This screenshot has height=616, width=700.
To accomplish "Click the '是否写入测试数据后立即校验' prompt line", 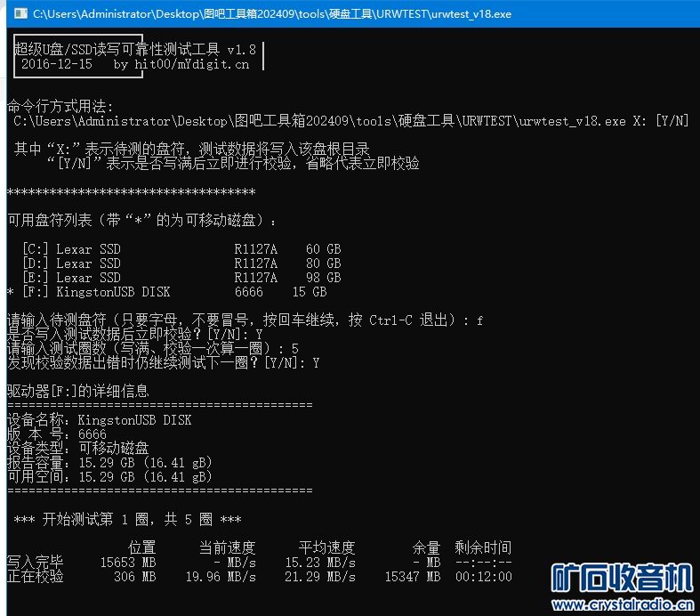I will click(135, 334).
